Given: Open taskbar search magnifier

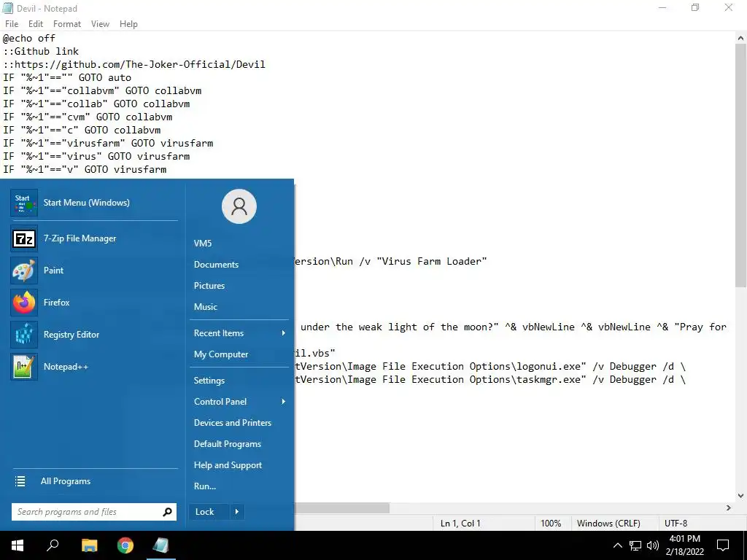Looking at the screenshot, I should 53,545.
